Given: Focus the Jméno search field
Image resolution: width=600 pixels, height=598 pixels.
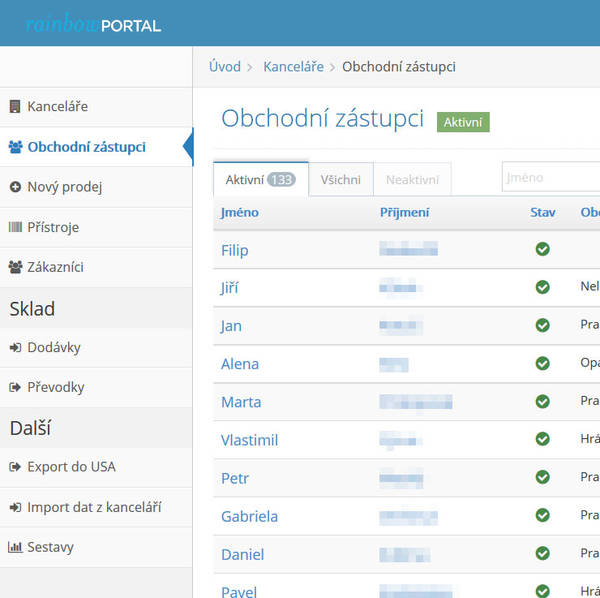Looking at the screenshot, I should click(x=550, y=177).
